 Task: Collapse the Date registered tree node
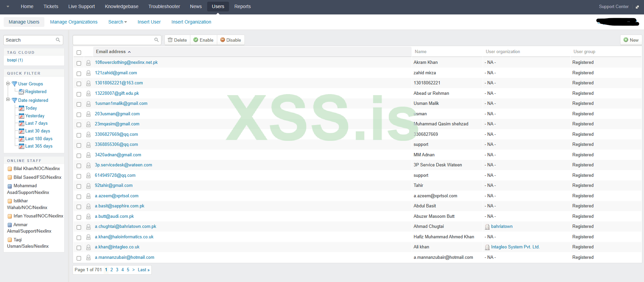click(8, 99)
